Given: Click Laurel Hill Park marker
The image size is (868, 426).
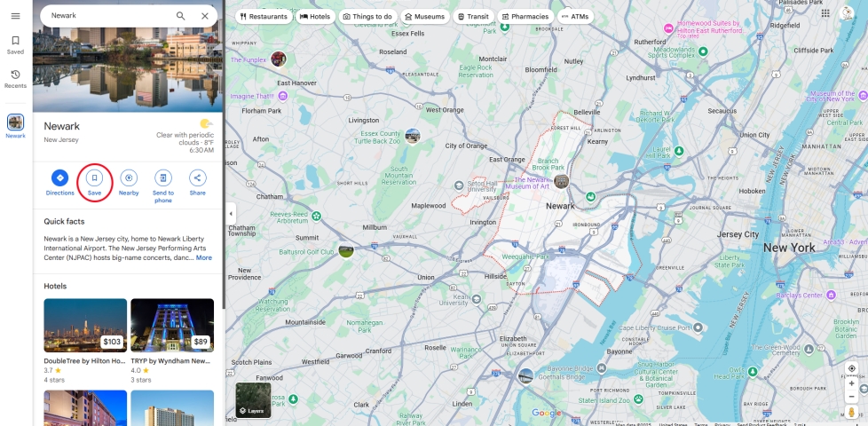Looking at the screenshot, I should pyautogui.click(x=679, y=151).
